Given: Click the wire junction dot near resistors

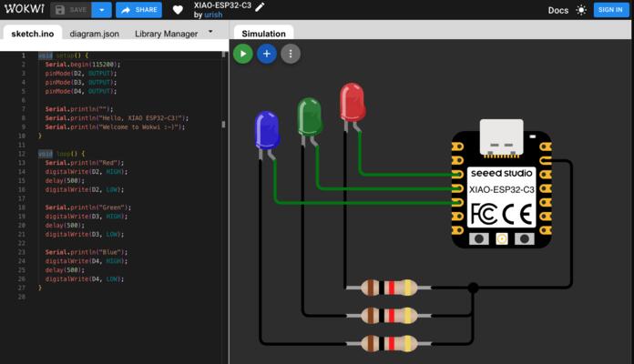Looking at the screenshot, I should (473, 288).
